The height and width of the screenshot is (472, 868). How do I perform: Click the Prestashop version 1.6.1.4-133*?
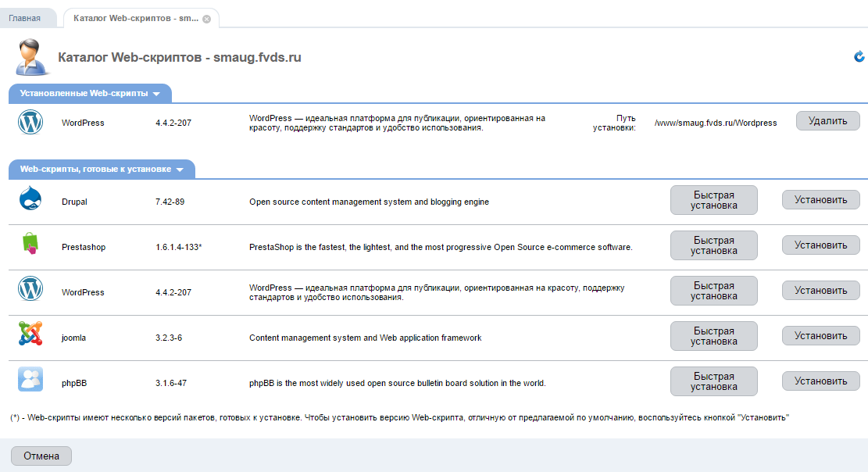[x=179, y=247]
